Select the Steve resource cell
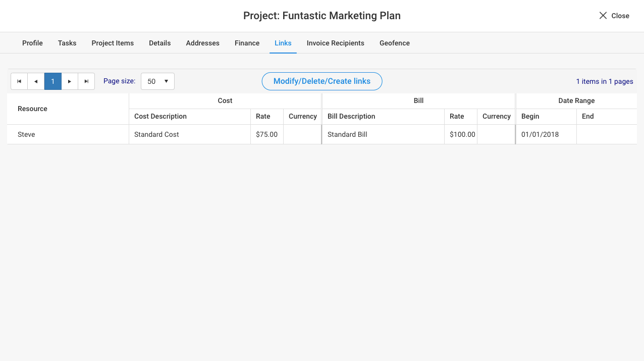 pos(68,134)
